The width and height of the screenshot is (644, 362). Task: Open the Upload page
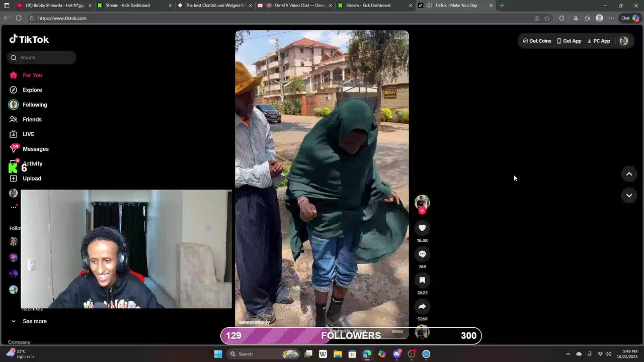click(26, 178)
